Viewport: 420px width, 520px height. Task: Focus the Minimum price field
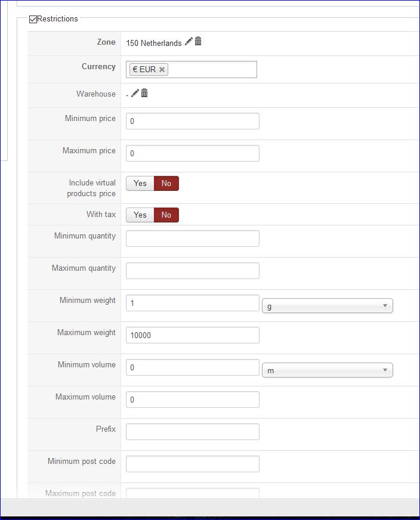pyautogui.click(x=193, y=121)
